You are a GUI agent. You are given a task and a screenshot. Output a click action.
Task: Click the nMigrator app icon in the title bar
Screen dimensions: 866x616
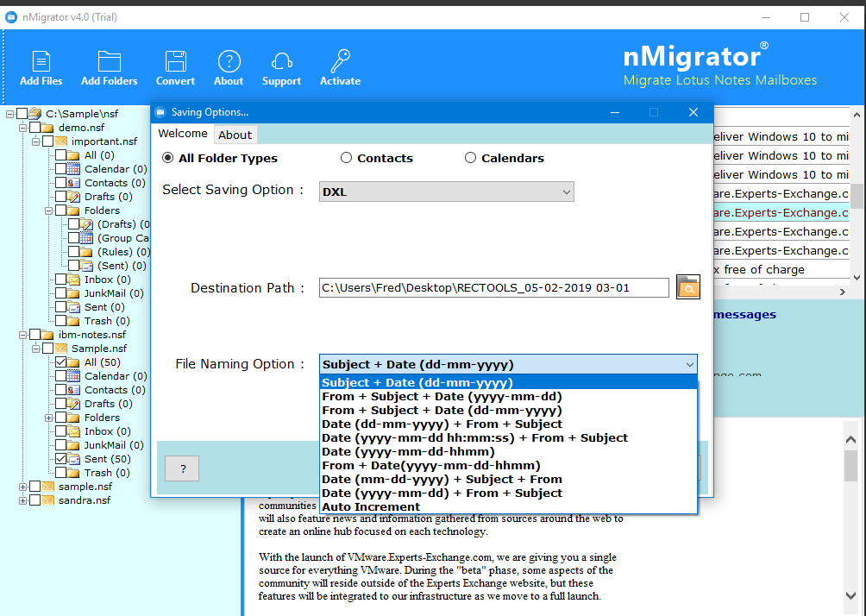click(11, 17)
